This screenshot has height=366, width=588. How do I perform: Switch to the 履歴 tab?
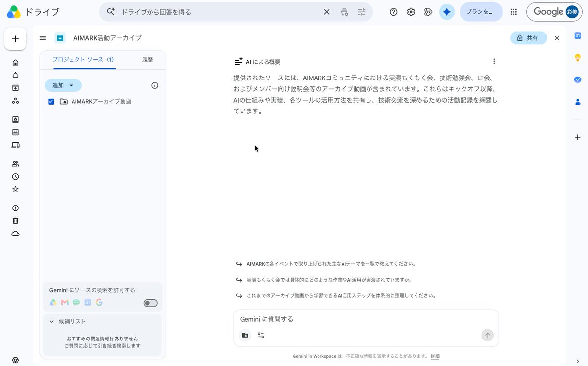(147, 60)
